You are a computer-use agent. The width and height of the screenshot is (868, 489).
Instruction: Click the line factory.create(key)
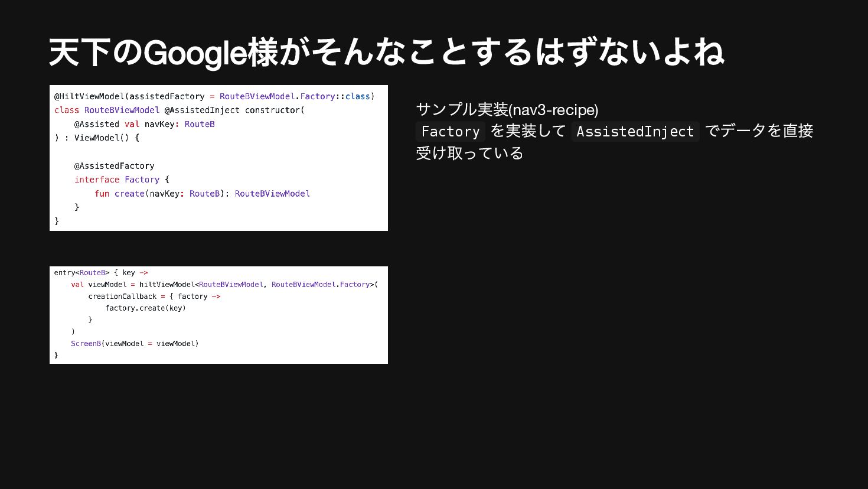145,308
